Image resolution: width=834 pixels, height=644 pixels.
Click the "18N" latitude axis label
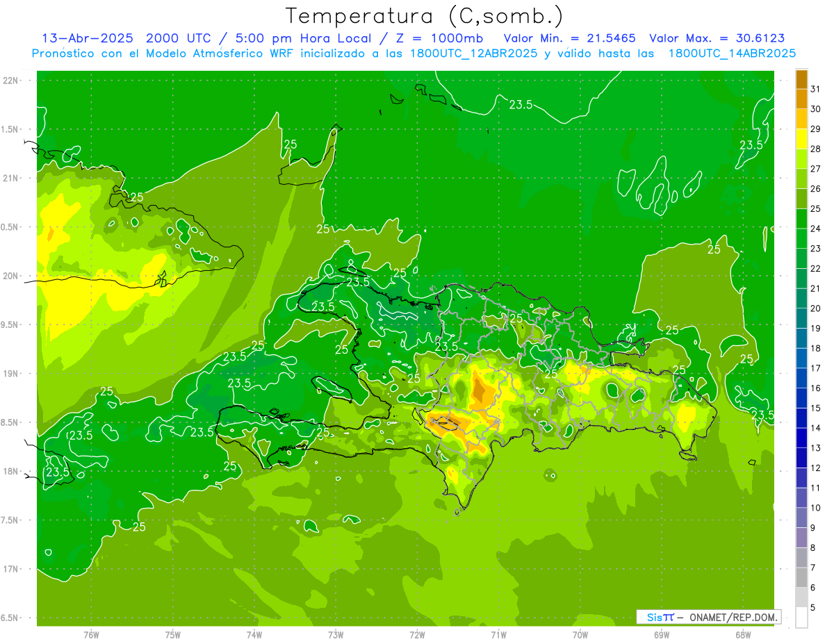[x=11, y=471]
